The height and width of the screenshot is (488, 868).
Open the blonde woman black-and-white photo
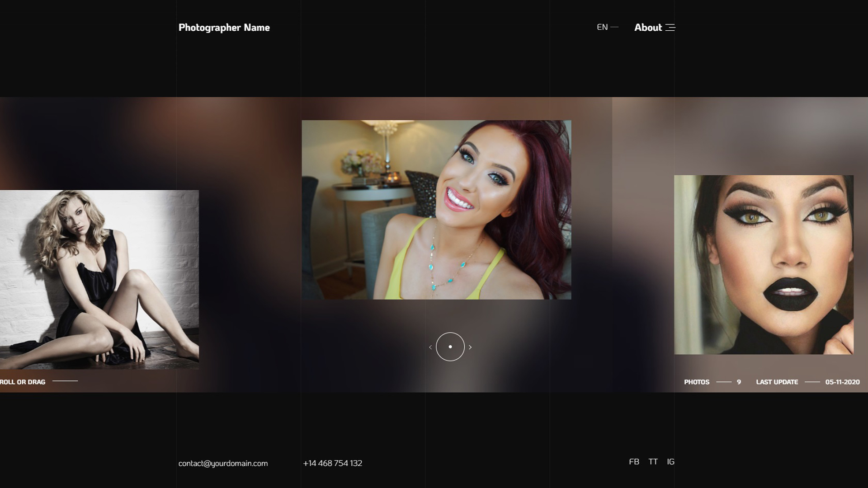(99, 279)
